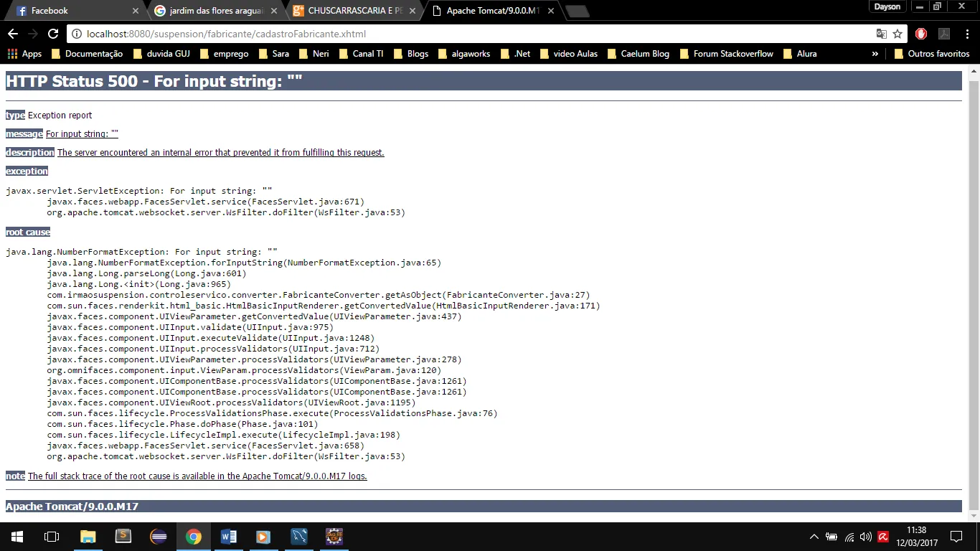Close the Facebook tab
The image size is (980, 551).
point(136,11)
